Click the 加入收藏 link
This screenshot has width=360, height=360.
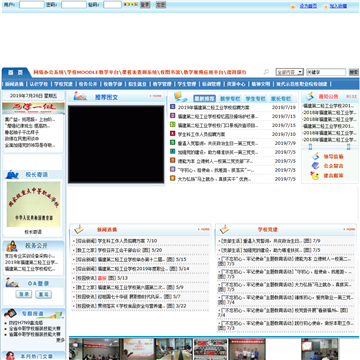pyautogui.click(x=338, y=6)
